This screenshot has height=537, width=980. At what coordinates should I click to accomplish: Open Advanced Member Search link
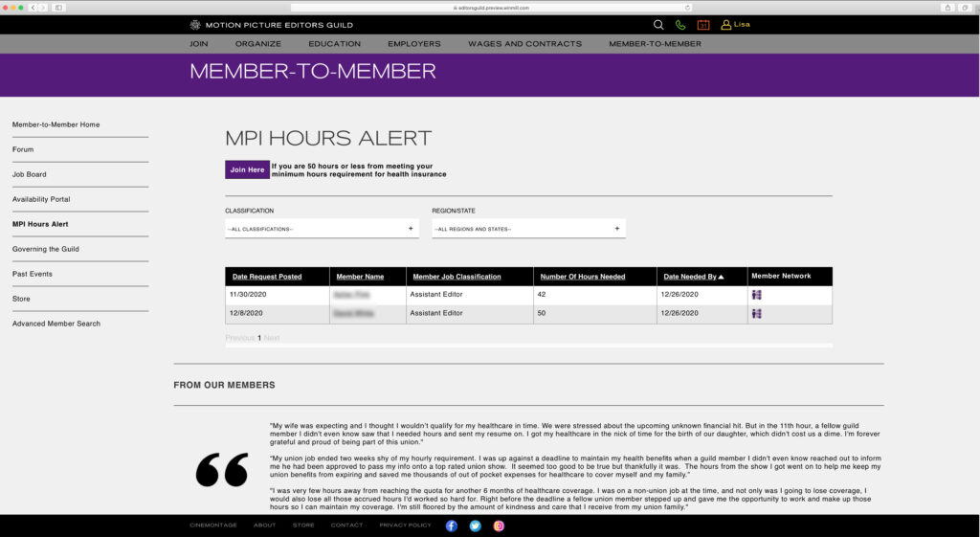tap(56, 324)
